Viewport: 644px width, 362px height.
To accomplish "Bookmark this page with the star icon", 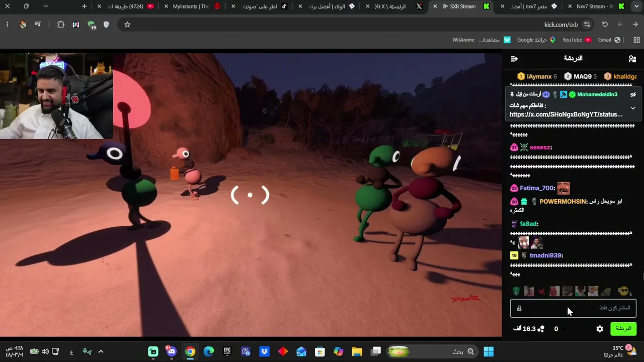I will click(127, 25).
